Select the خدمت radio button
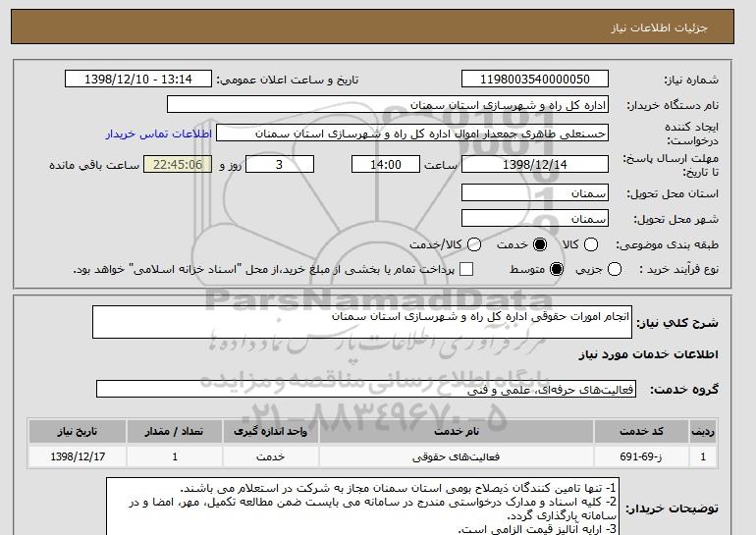756x535 pixels. point(540,244)
